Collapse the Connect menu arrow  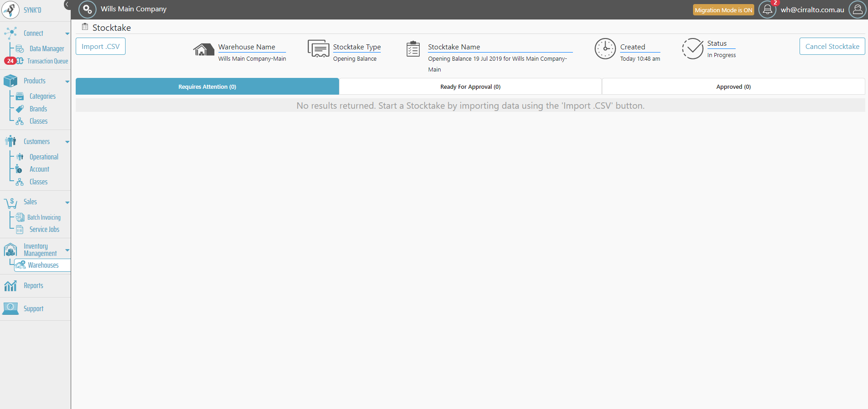tap(68, 34)
